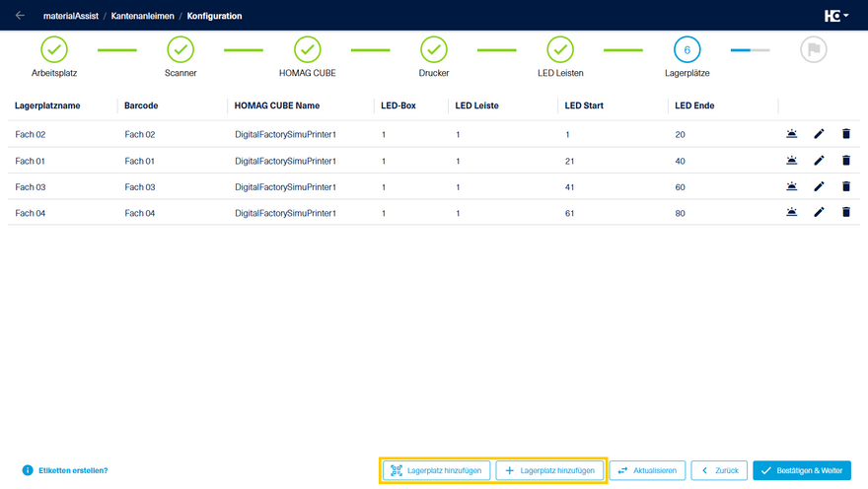Select the Fach 01 Lagerplatzname cell

[x=30, y=161]
